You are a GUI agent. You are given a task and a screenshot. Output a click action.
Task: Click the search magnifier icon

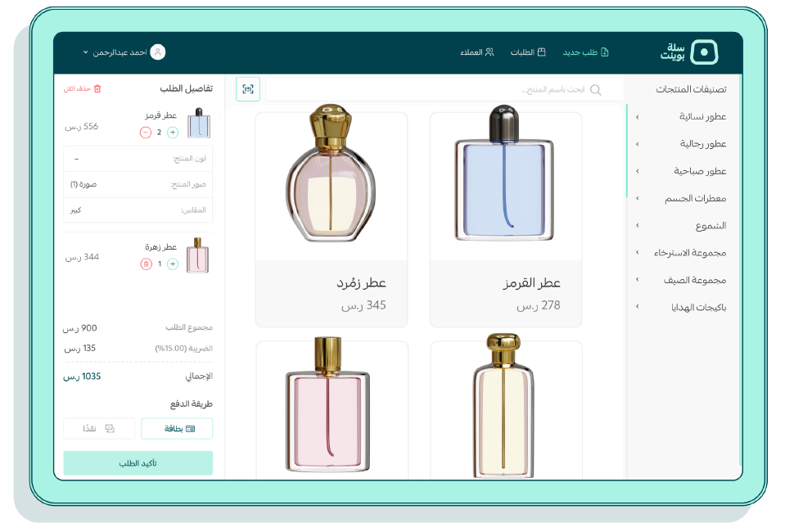click(595, 89)
